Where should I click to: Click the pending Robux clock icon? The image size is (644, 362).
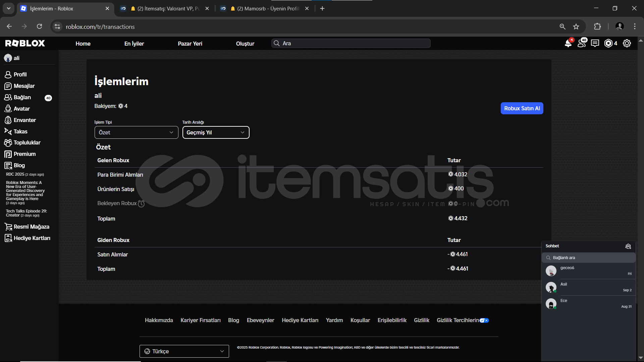pyautogui.click(x=141, y=203)
